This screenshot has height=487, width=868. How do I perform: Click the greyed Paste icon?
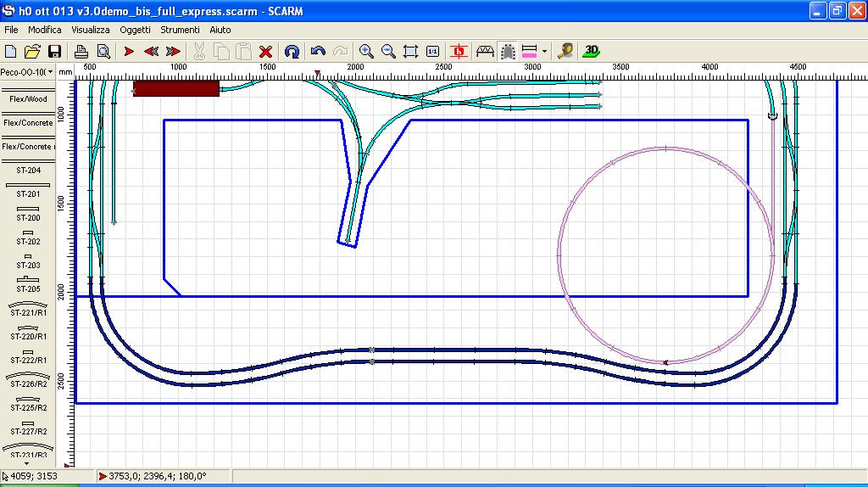tap(243, 52)
